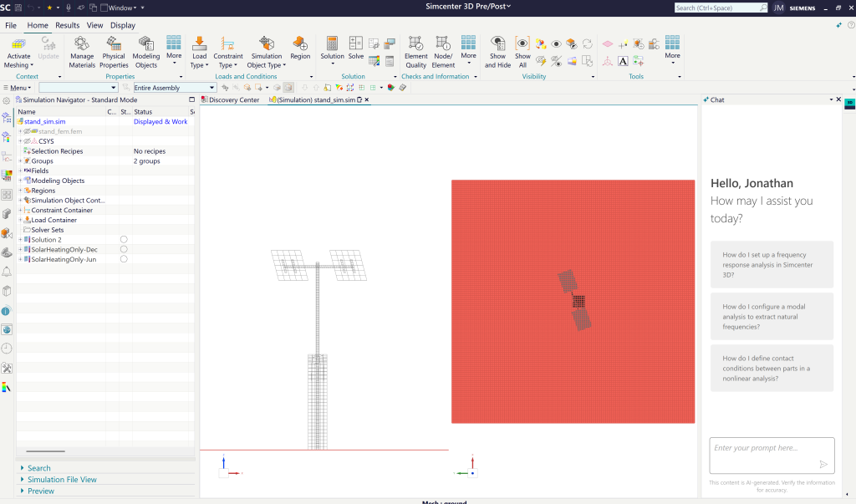Click the blue info sidebar icon

point(6,311)
